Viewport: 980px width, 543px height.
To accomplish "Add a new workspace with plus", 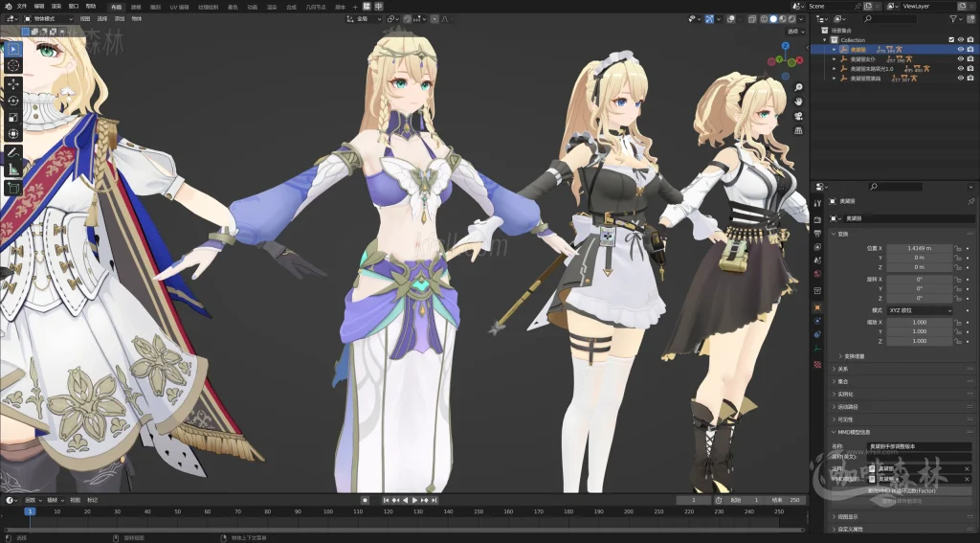I will pos(355,7).
